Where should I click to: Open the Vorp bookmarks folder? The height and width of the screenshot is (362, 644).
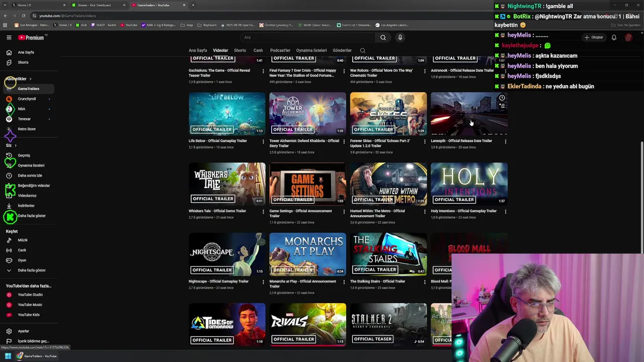coord(188,25)
